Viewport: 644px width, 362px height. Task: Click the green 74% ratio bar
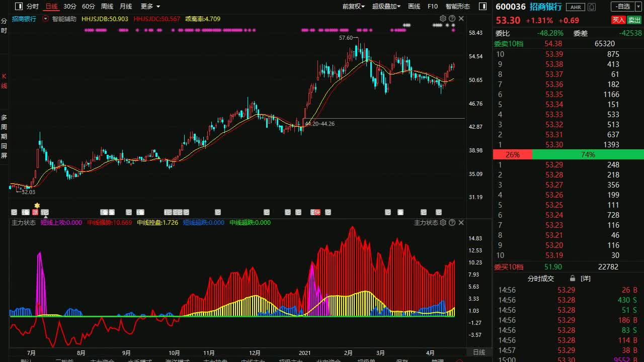pos(588,154)
